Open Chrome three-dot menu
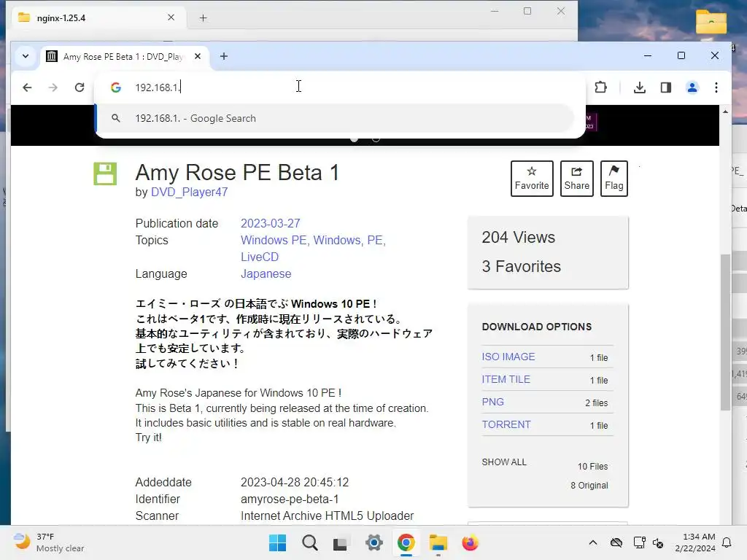 716,87
